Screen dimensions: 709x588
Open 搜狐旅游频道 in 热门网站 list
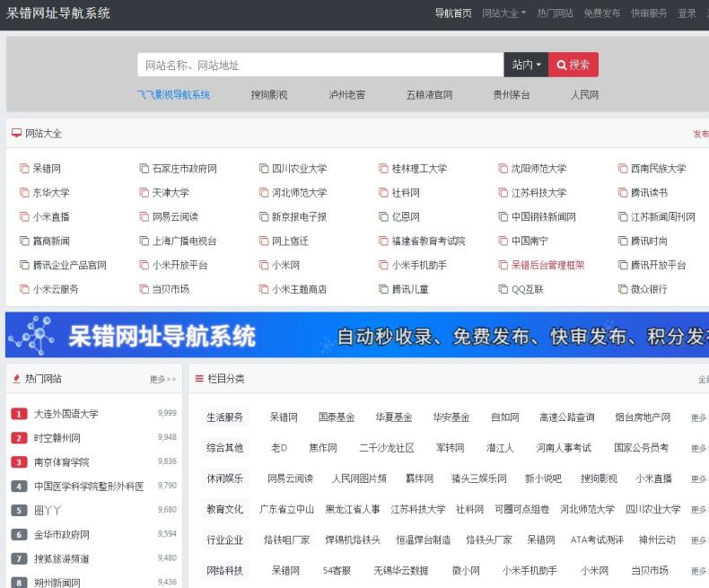click(62, 558)
